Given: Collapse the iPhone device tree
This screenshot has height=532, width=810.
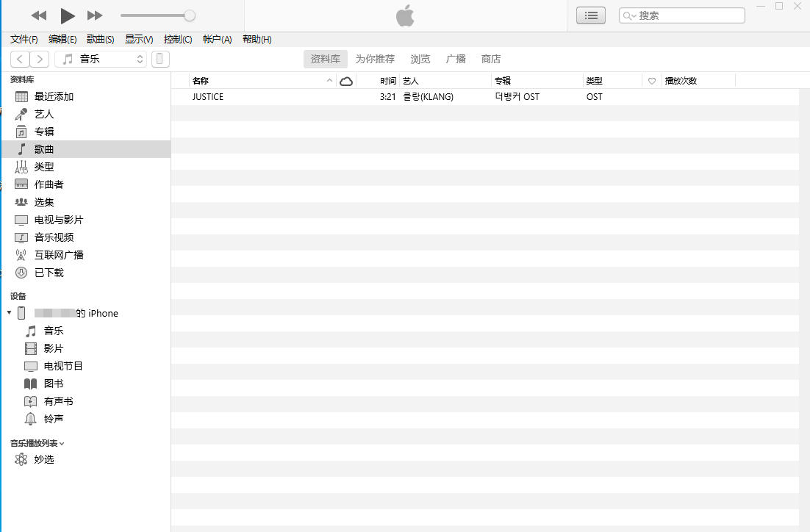Looking at the screenshot, I should pyautogui.click(x=9, y=313).
